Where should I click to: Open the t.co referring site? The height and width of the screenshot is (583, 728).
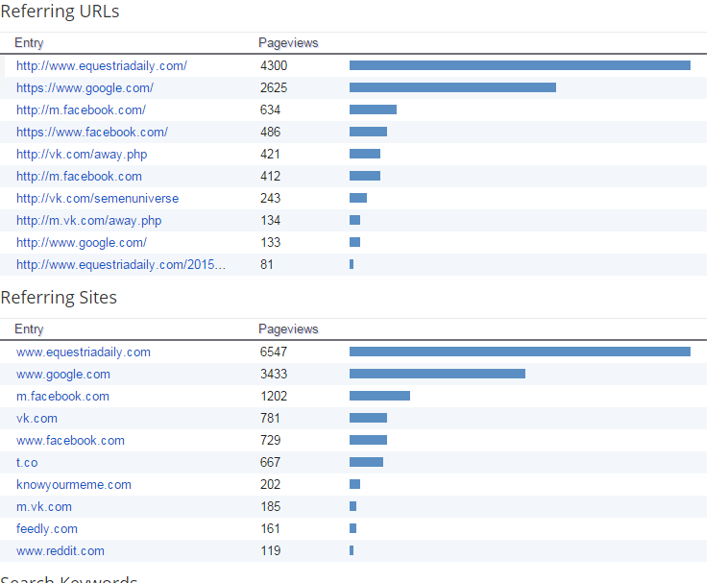(x=27, y=463)
